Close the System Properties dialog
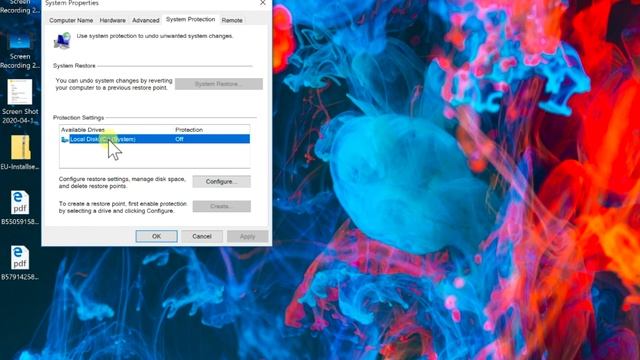This screenshot has height=360, width=640. (x=263, y=3)
